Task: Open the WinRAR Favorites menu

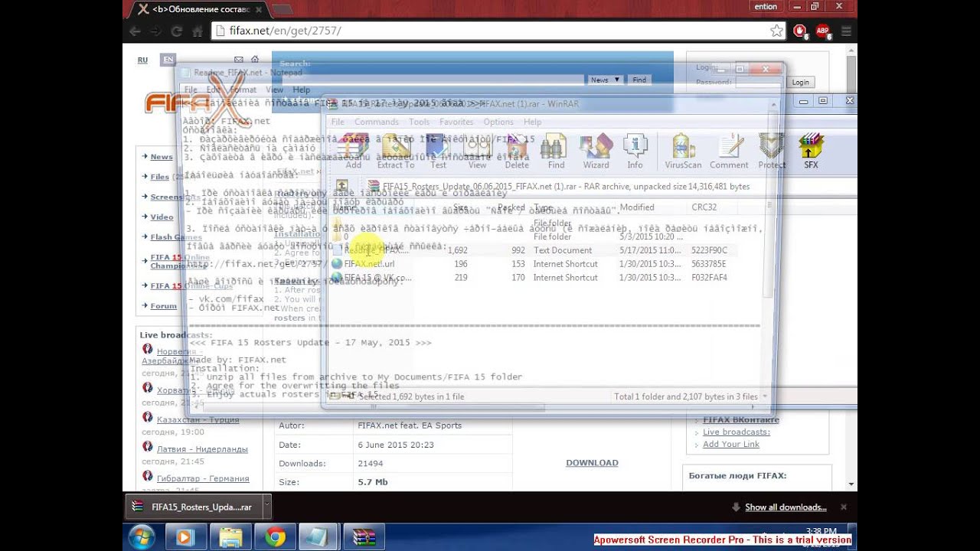Action: (456, 122)
